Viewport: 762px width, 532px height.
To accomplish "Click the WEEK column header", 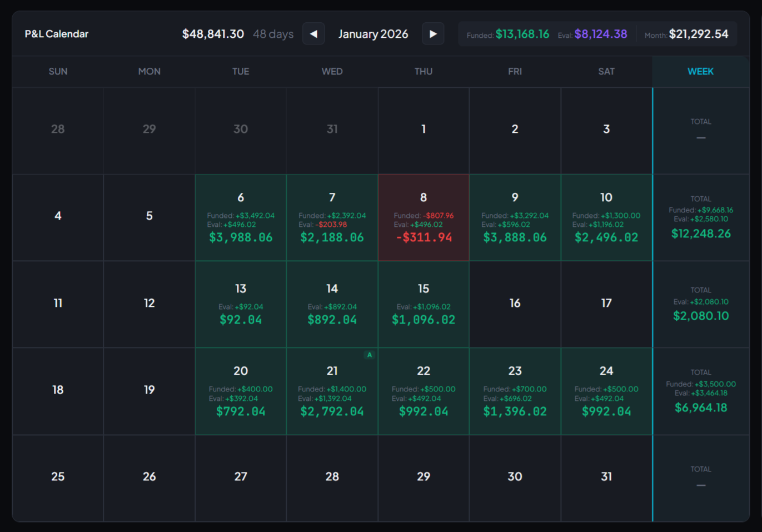I will pyautogui.click(x=700, y=72).
